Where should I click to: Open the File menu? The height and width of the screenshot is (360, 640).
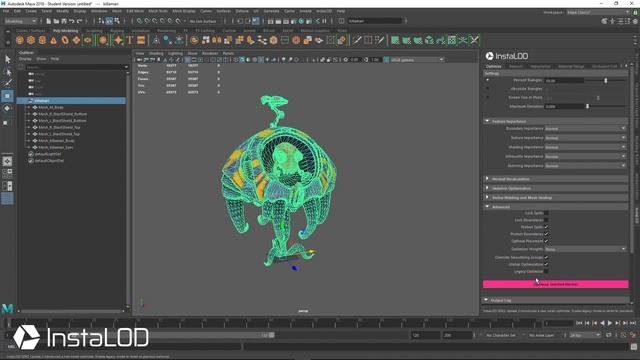[x=6, y=11]
